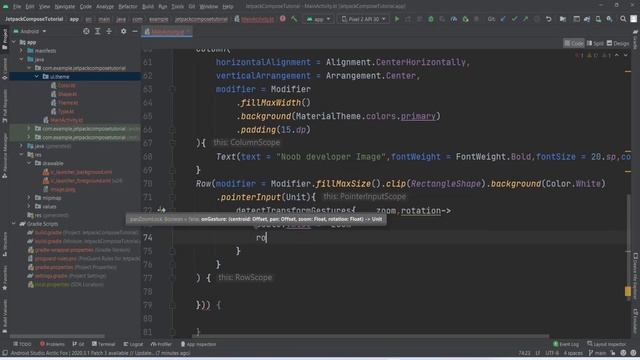Image resolution: width=640 pixels, height=360 pixels.
Task: Open the Sync Project with Gradle icon
Action: tap(587, 19)
